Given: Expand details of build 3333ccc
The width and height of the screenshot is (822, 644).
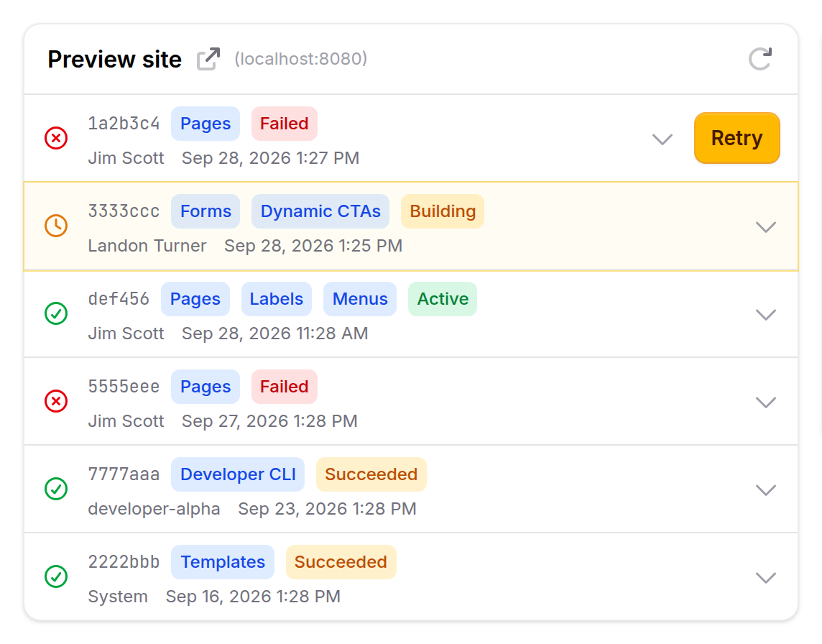Looking at the screenshot, I should [766, 227].
